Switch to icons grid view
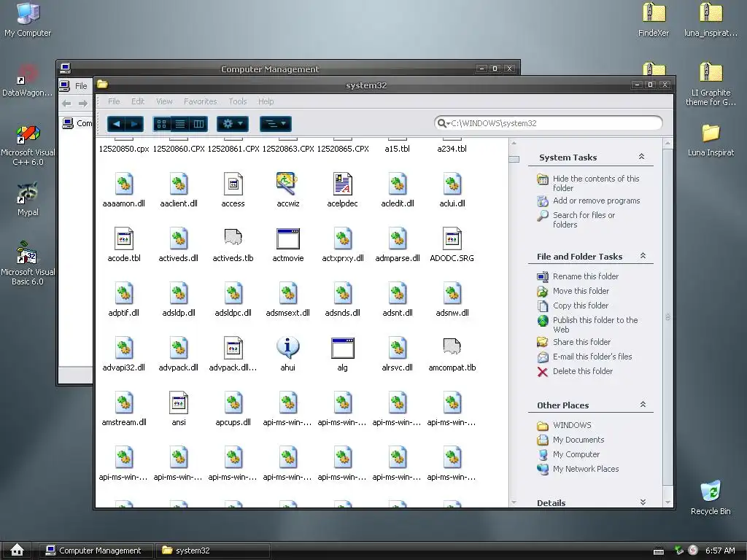The width and height of the screenshot is (747, 560). pos(161,124)
